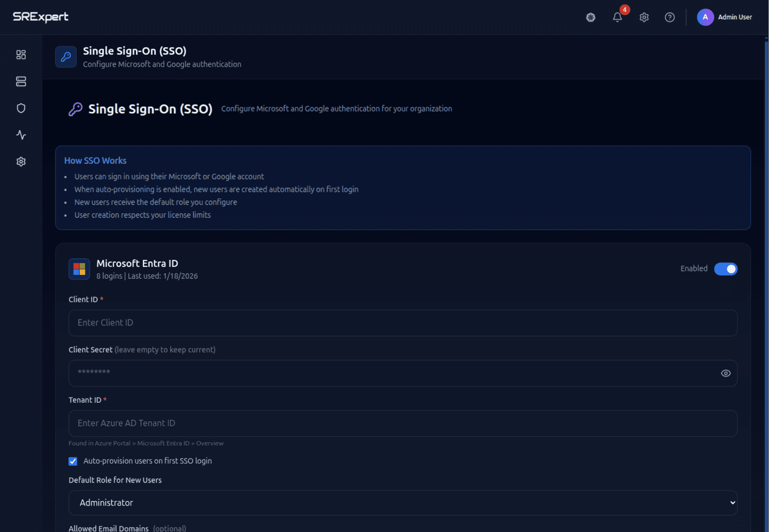Open the sidebar settings gear icon
The width and height of the screenshot is (769, 532).
(21, 161)
